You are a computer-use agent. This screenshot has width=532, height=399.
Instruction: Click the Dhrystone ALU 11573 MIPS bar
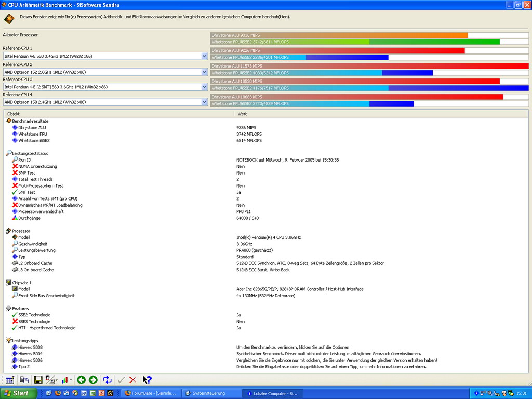[x=369, y=66]
